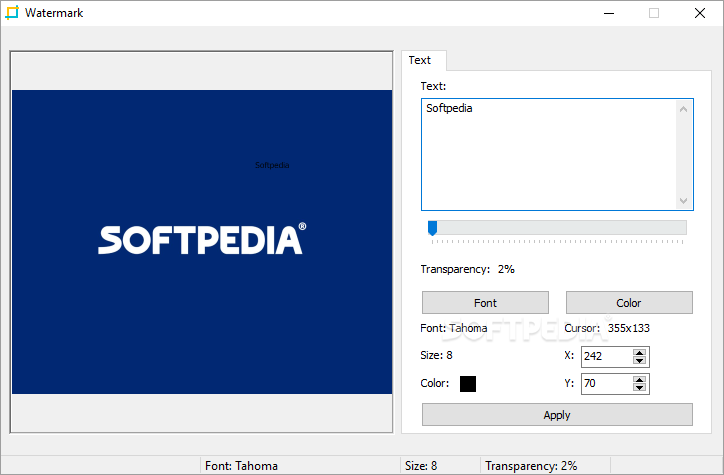
Task: Click 'Font: Tahoma' in status bar
Action: (x=241, y=466)
